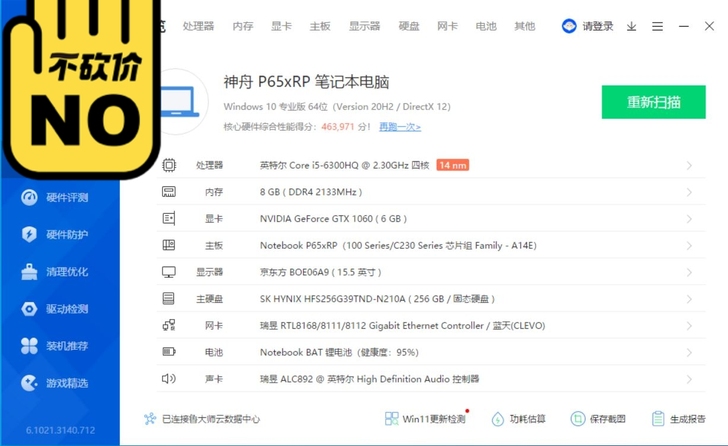Viewport: 728px width, 446px height.
Task: Open the 游戏精选 pacman icon
Action: pos(29,383)
